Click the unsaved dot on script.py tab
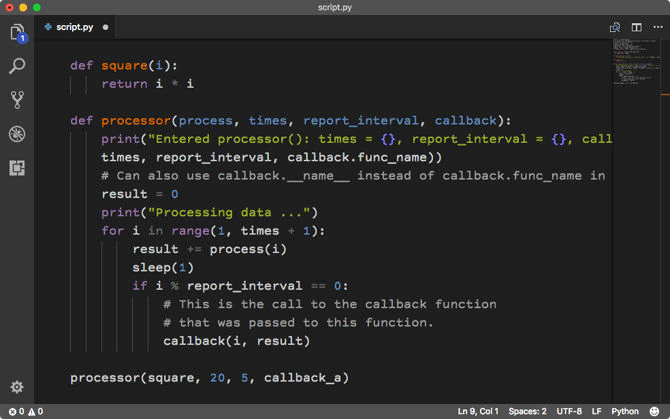Screen dimensions: 670x419 tap(105, 27)
